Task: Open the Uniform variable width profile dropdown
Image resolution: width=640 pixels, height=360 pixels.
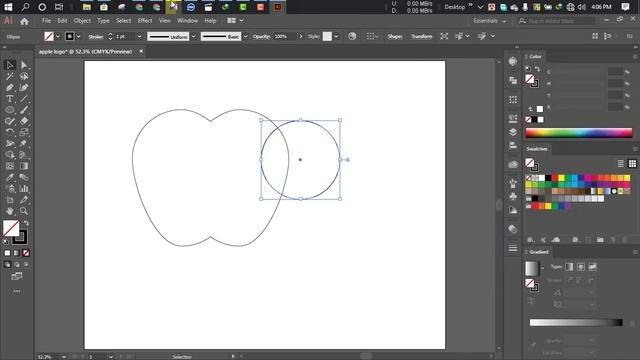Action: [193, 36]
